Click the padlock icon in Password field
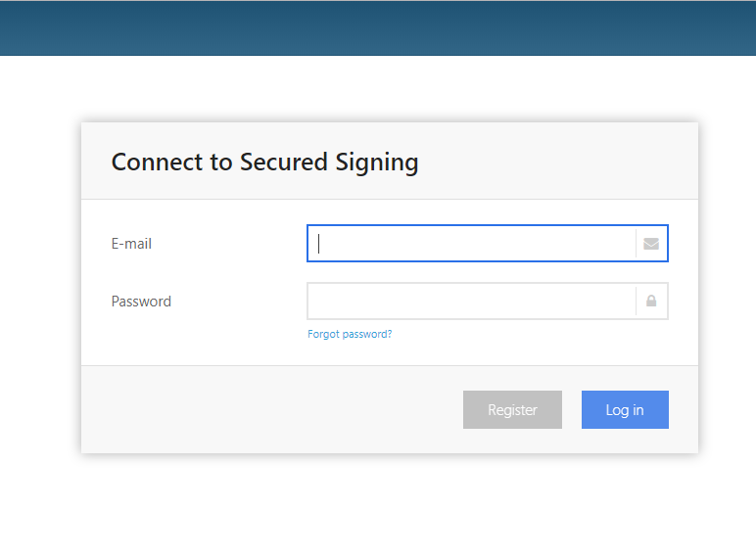The height and width of the screenshot is (559, 756). (x=651, y=302)
